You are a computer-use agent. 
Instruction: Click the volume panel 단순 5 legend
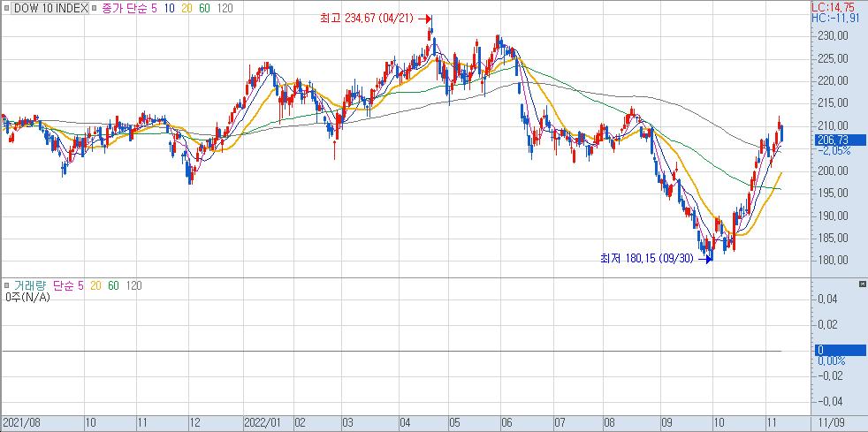point(68,286)
